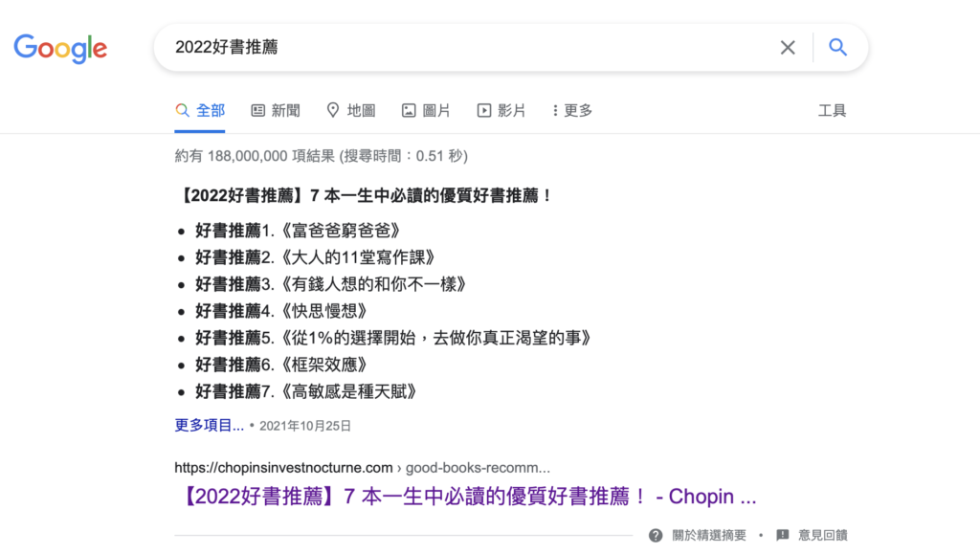Expand the 更多 menu

click(572, 111)
